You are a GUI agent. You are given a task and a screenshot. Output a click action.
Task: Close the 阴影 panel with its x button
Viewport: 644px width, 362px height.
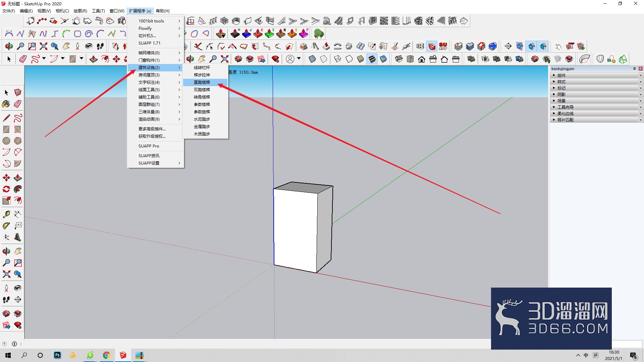click(x=641, y=95)
